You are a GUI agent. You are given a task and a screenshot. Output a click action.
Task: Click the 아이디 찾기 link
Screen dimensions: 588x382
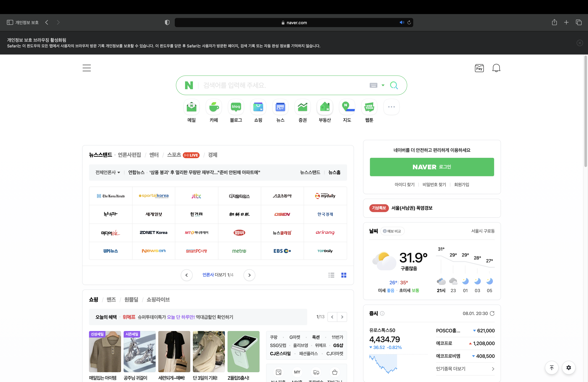pyautogui.click(x=404, y=185)
